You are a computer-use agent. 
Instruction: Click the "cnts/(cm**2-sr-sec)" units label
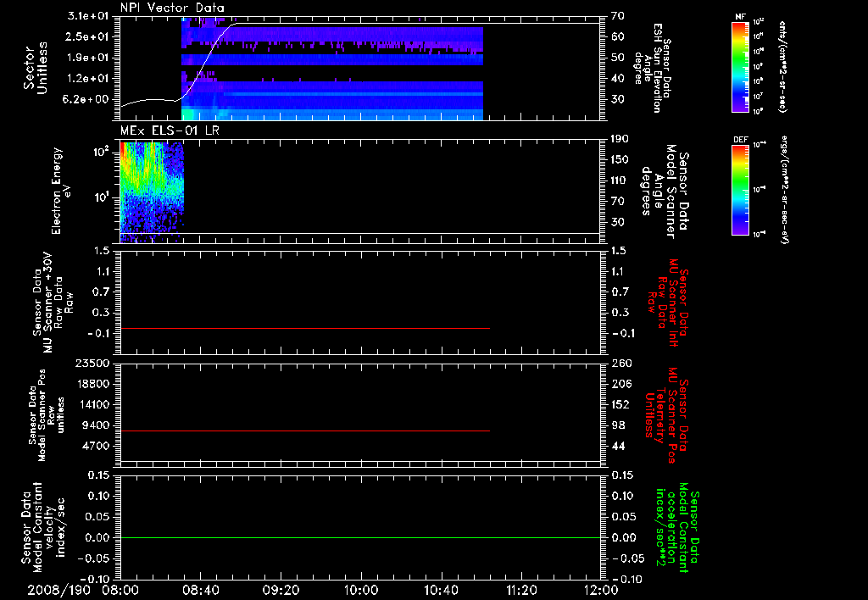coord(782,66)
